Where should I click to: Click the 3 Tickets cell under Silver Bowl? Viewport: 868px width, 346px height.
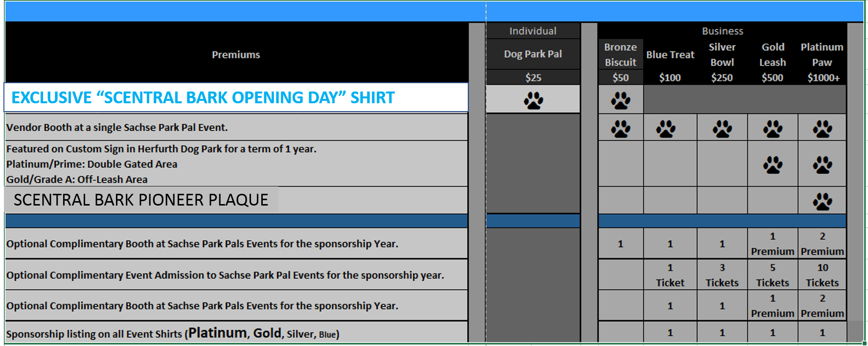tap(722, 275)
